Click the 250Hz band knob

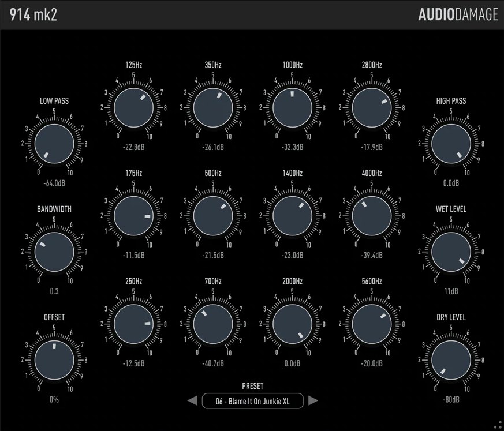133,323
